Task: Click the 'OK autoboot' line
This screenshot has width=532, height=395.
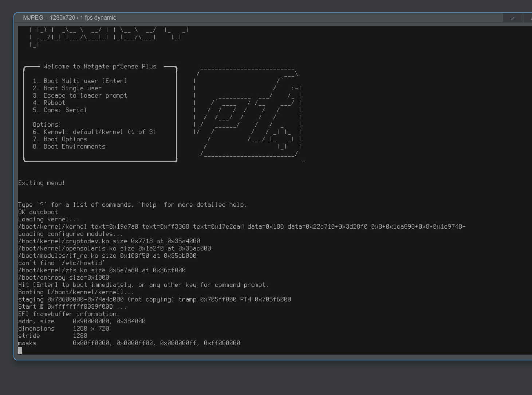Action: [x=38, y=212]
